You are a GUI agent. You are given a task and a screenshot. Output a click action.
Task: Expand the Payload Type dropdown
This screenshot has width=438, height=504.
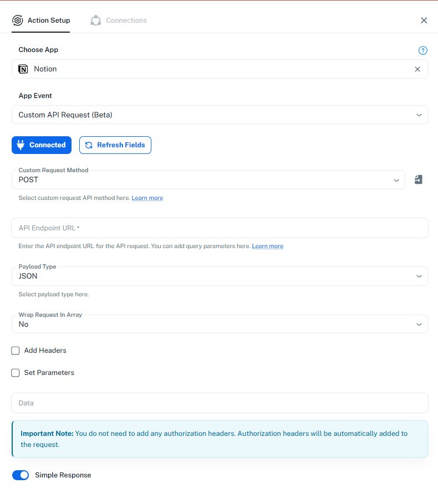pos(220,276)
